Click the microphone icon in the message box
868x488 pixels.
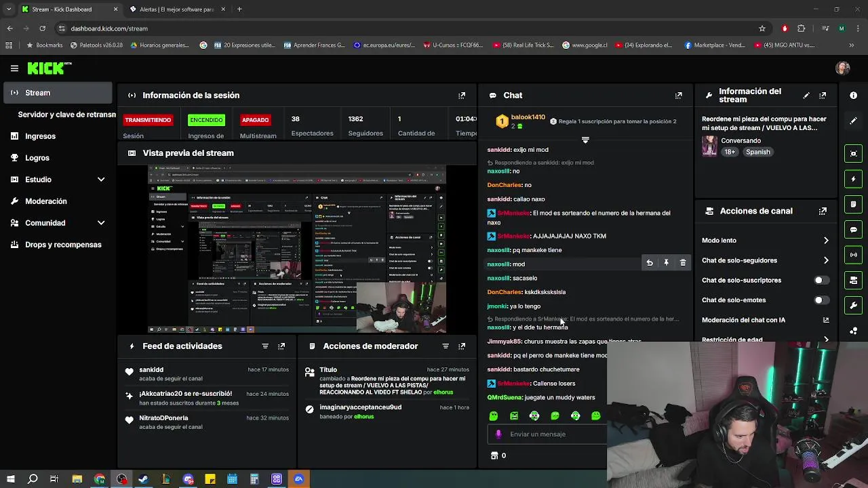(498, 434)
